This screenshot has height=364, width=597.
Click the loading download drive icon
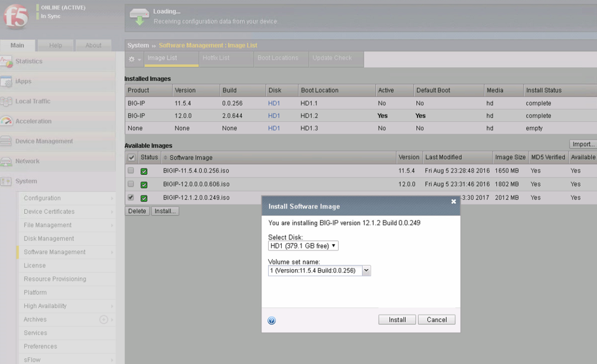point(139,17)
